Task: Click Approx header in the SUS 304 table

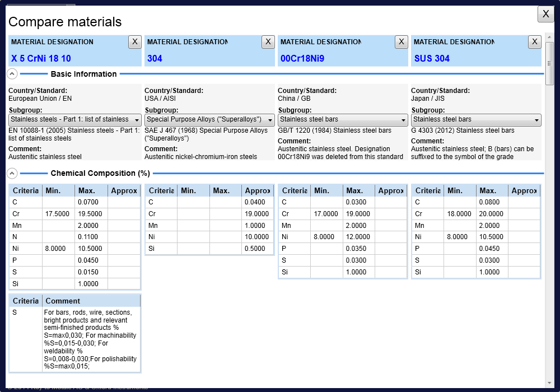Action: pyautogui.click(x=524, y=190)
